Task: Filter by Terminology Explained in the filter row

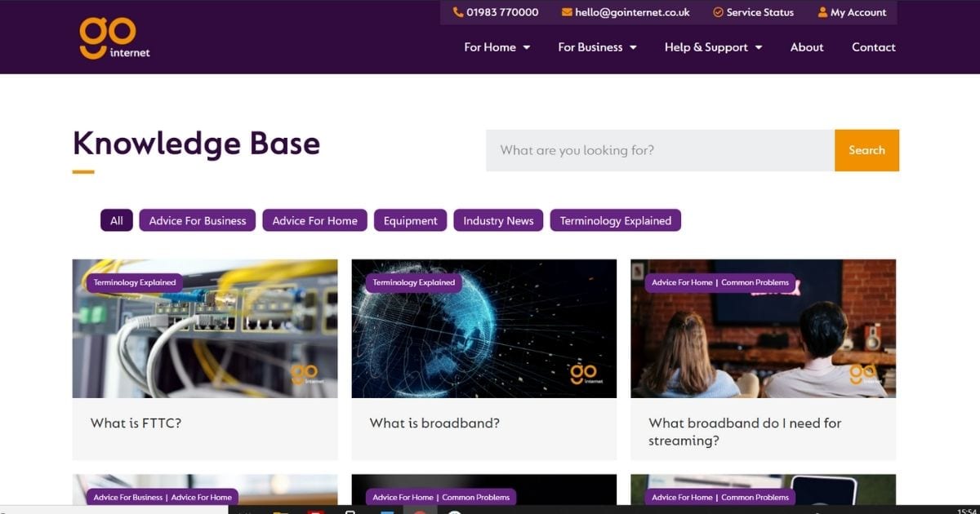Action: point(616,220)
